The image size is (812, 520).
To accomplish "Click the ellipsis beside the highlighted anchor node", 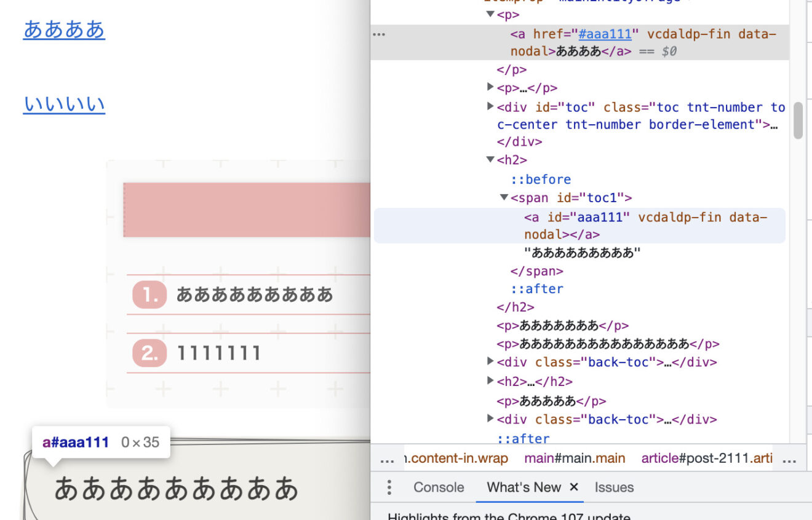I will [378, 34].
